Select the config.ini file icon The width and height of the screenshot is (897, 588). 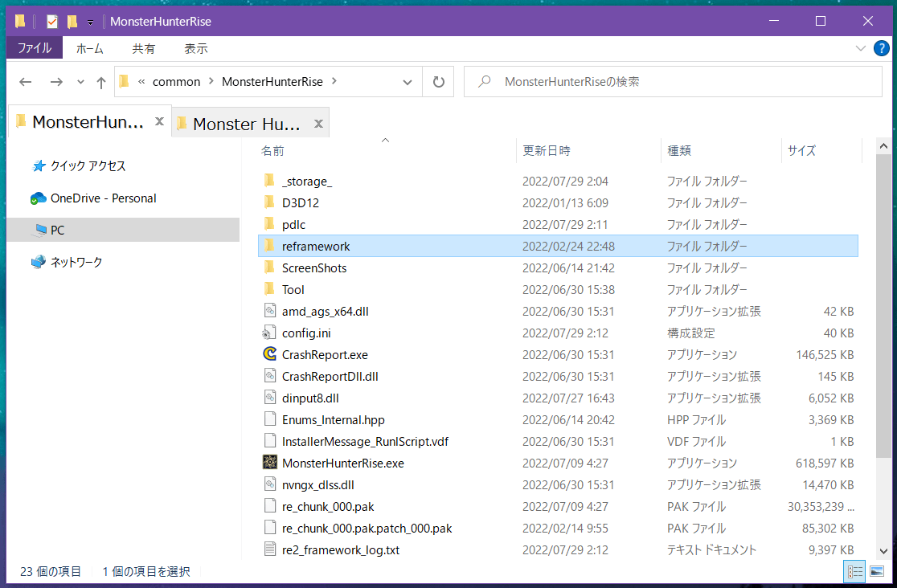coord(269,333)
